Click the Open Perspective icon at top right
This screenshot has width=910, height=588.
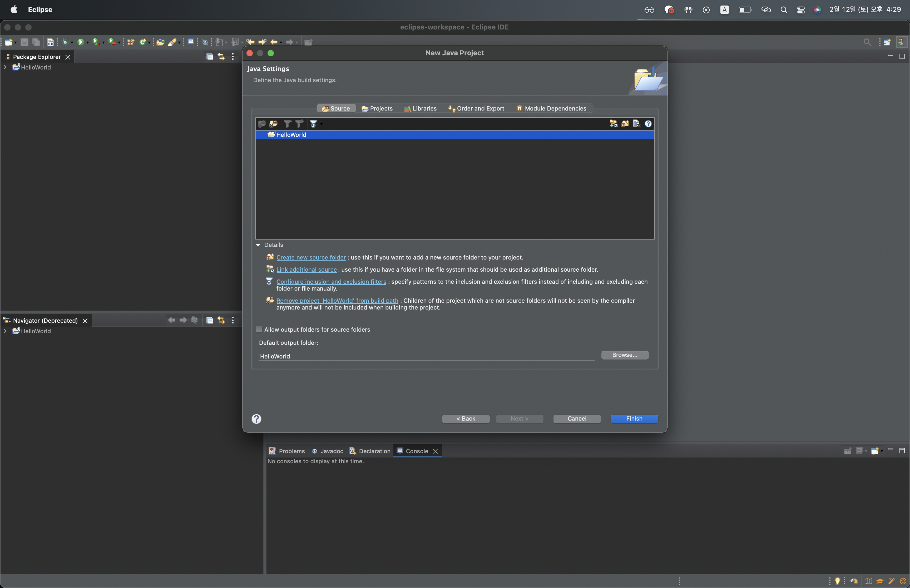pyautogui.click(x=887, y=42)
